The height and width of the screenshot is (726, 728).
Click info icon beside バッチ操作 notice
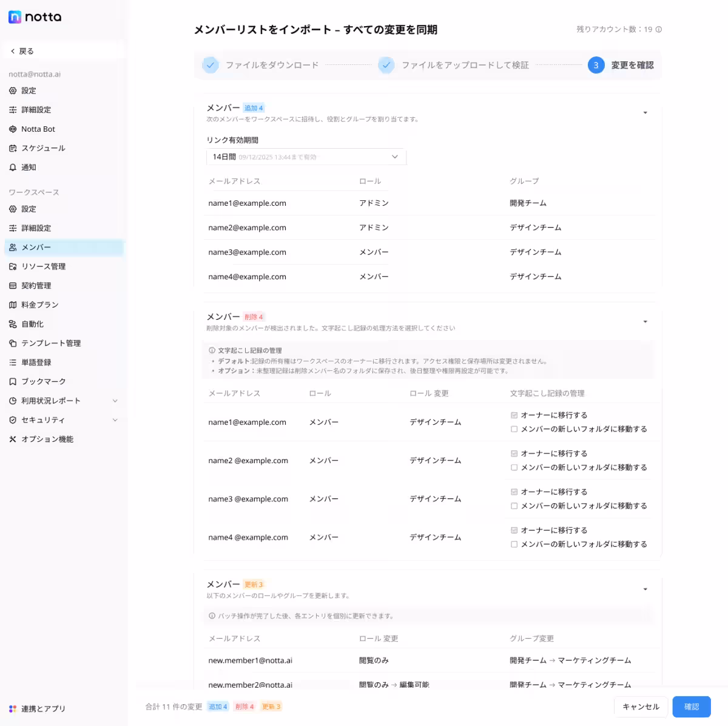point(212,616)
